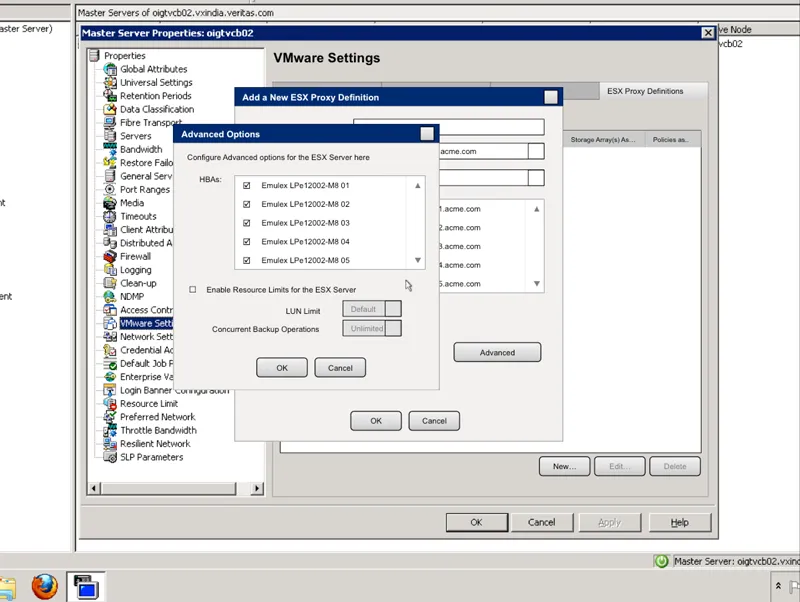Viewport: 800px width, 602px height.
Task: Click the Port Ranges tree icon
Action: tap(110, 189)
